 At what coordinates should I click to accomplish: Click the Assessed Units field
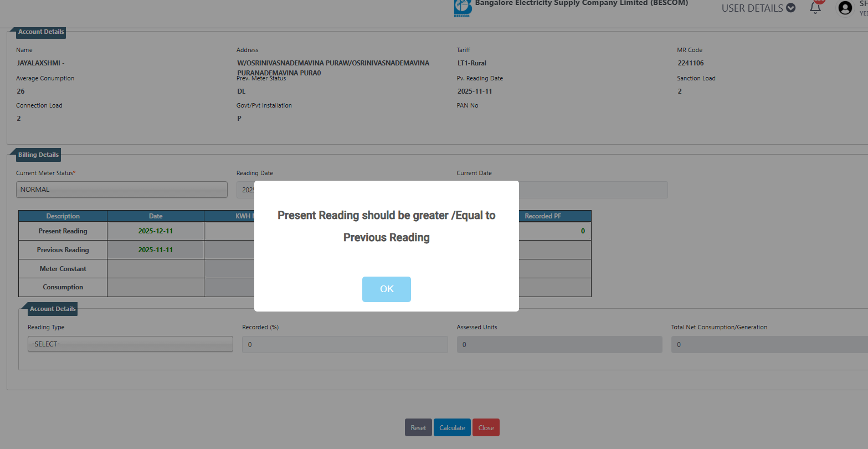(x=559, y=344)
